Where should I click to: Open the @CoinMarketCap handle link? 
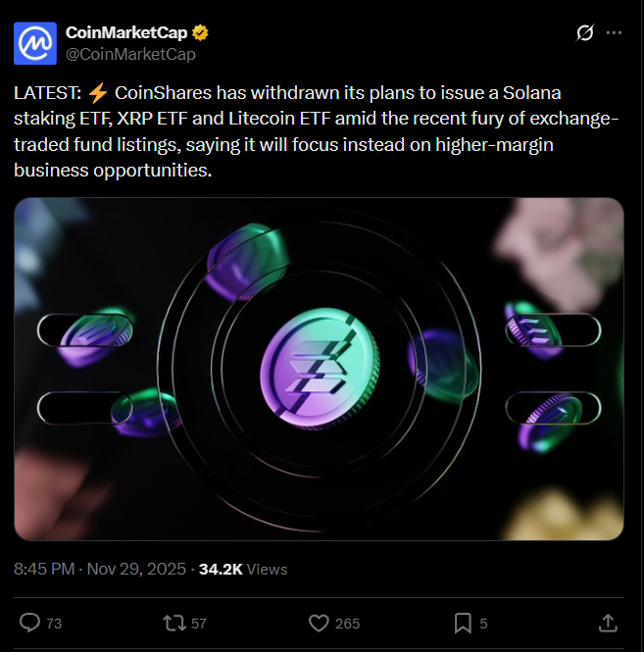click(x=130, y=54)
